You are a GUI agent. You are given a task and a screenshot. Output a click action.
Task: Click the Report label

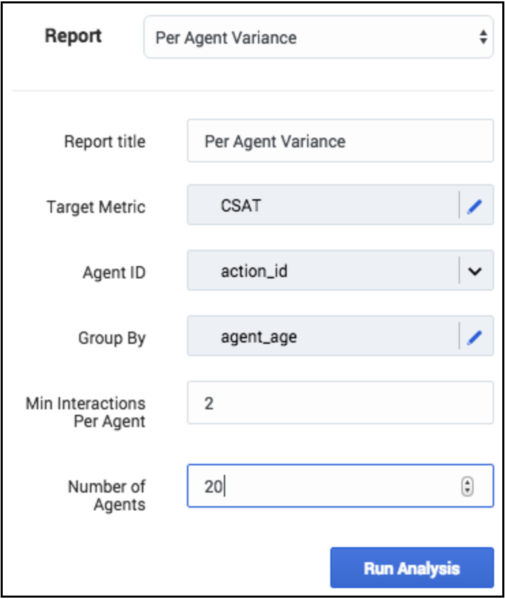pyautogui.click(x=73, y=36)
